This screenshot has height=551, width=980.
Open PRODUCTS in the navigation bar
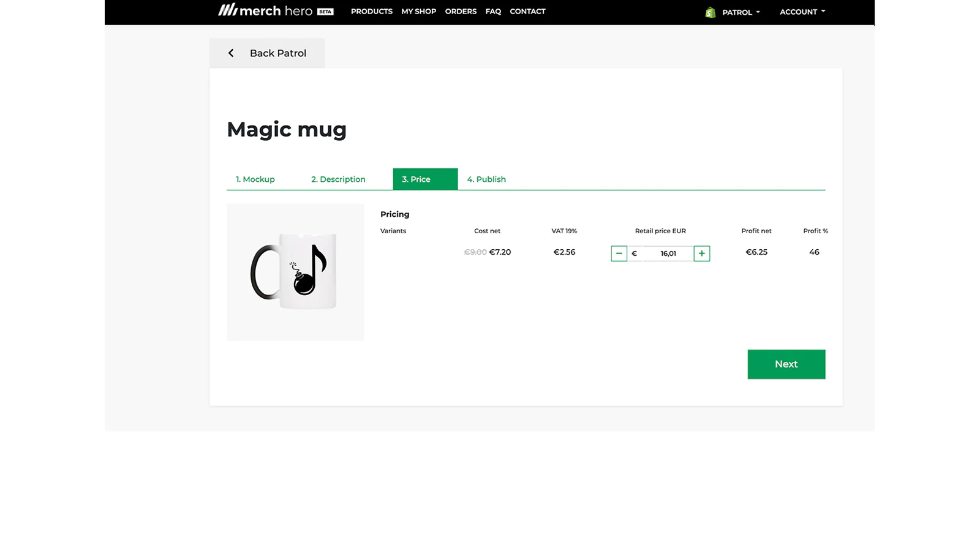click(x=372, y=11)
